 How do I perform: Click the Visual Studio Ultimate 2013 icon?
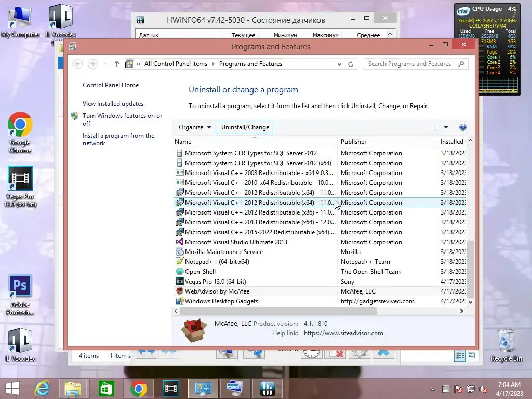click(179, 242)
